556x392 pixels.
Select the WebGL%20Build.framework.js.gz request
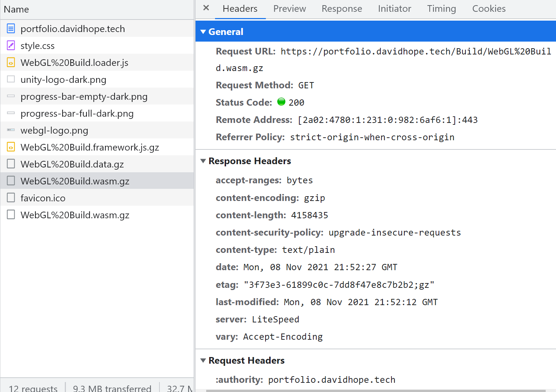click(x=97, y=147)
